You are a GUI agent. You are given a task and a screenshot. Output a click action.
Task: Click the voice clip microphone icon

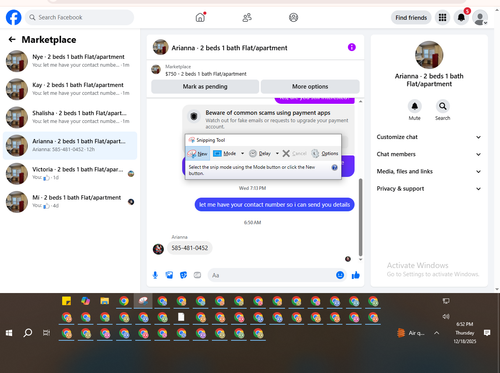click(155, 275)
